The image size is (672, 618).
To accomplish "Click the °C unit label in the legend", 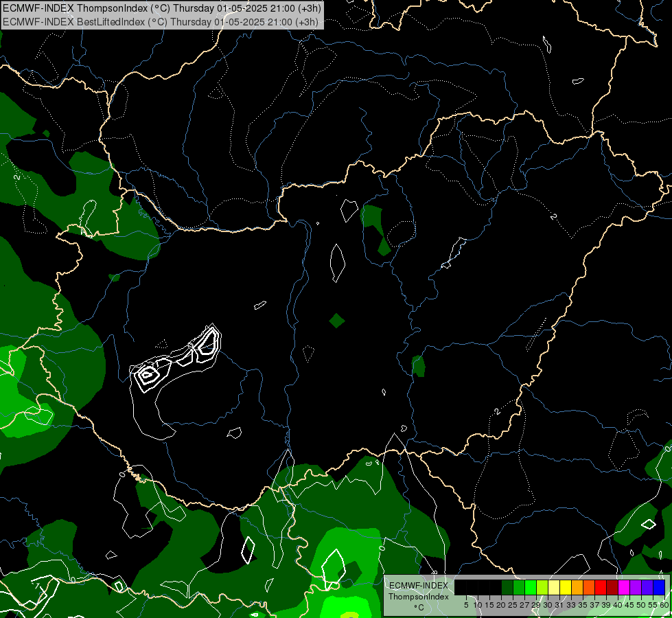I will (x=419, y=608).
